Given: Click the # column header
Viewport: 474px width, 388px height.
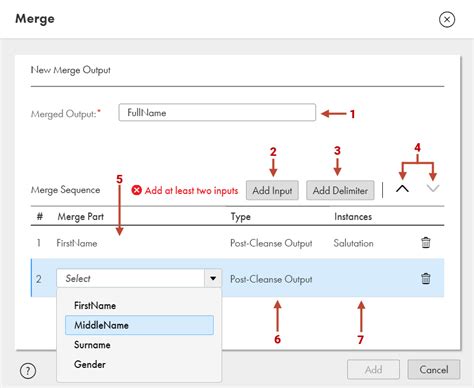Looking at the screenshot, I should pyautogui.click(x=40, y=217).
